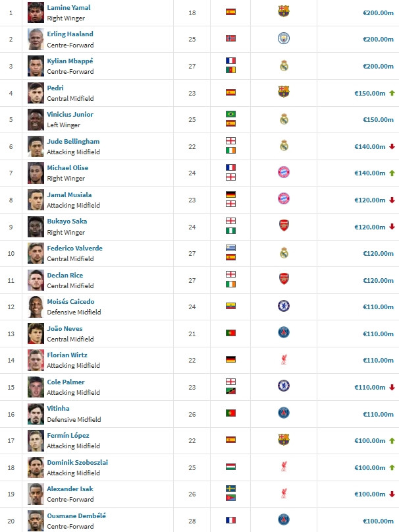Click the Liverpool crest in Florian Wirtz's row
The image size is (399, 532).
click(x=284, y=360)
